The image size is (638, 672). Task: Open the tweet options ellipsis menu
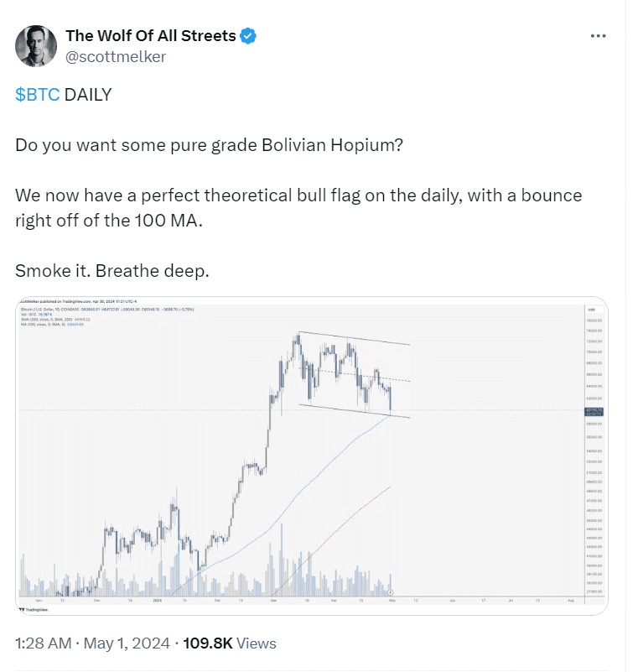click(x=599, y=35)
